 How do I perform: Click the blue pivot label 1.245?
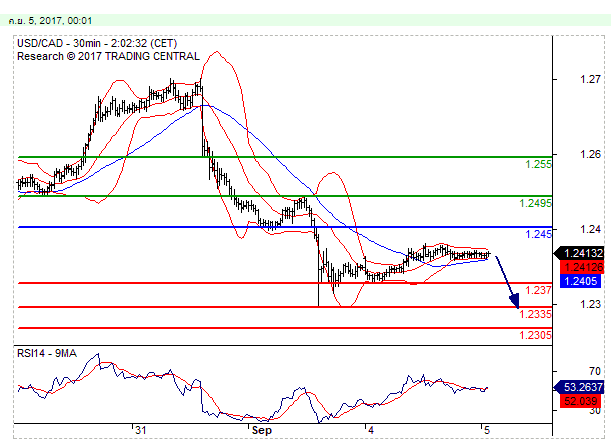pos(539,234)
